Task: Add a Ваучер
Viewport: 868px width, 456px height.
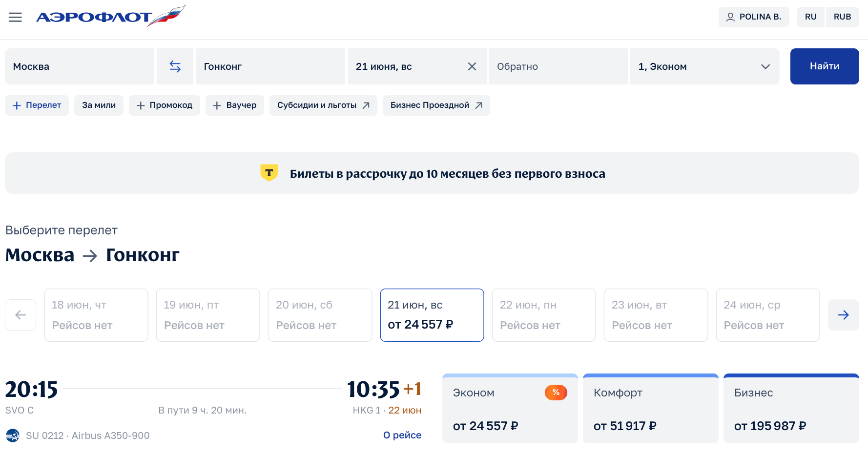Action: (235, 105)
